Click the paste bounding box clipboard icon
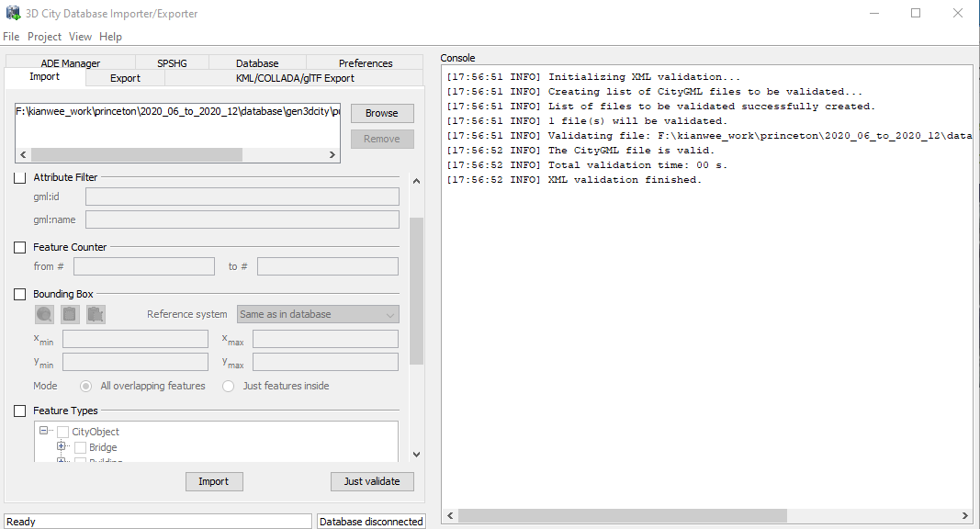The width and height of the screenshot is (980, 529). point(96,314)
